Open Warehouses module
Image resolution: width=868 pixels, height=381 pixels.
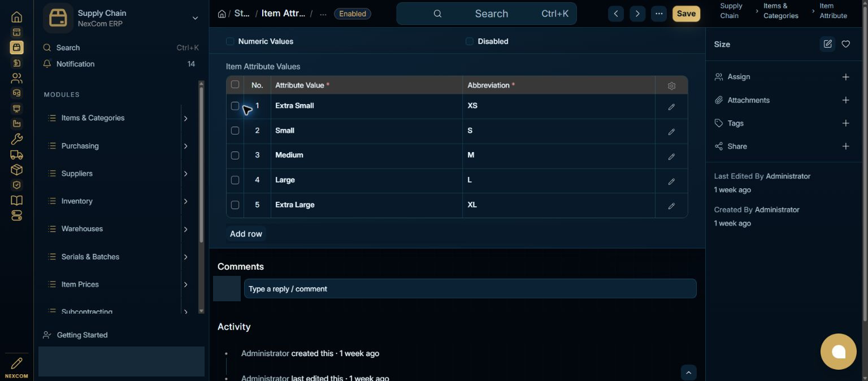pyautogui.click(x=82, y=229)
